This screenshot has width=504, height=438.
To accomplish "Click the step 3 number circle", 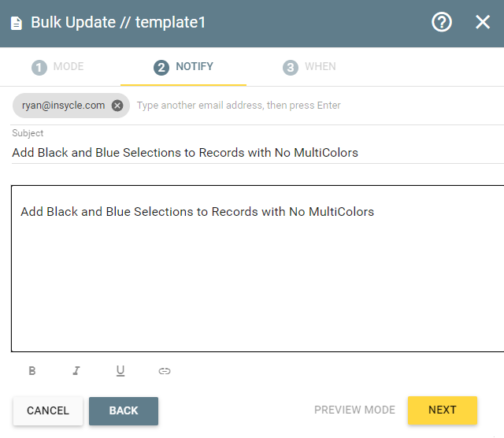I will point(291,68).
